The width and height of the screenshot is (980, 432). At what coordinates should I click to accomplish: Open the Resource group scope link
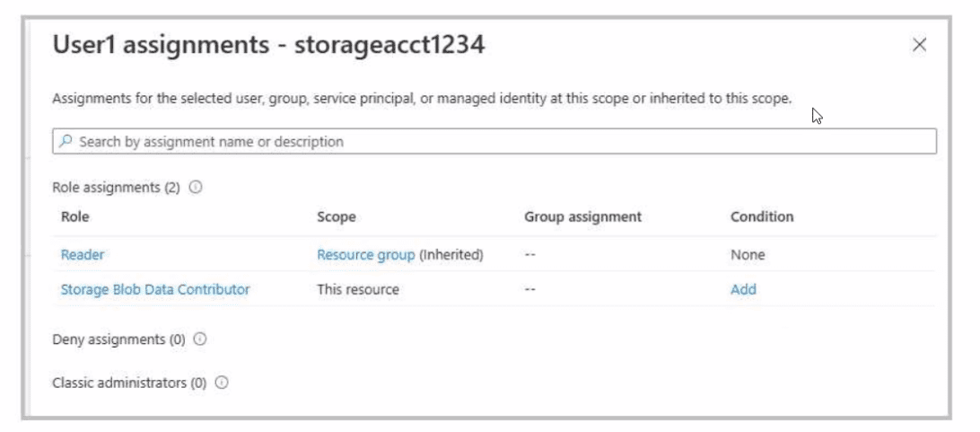(365, 255)
